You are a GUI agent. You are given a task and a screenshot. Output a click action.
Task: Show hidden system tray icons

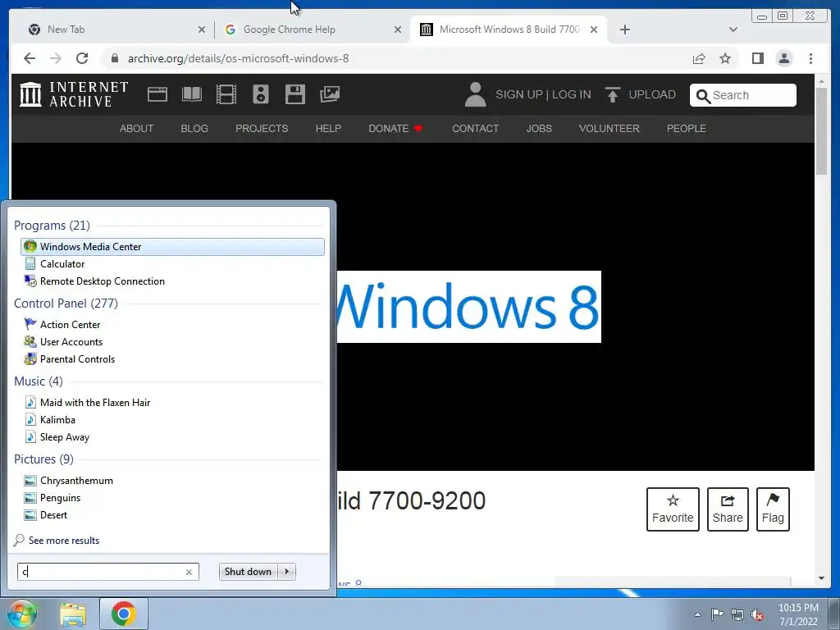point(697,614)
